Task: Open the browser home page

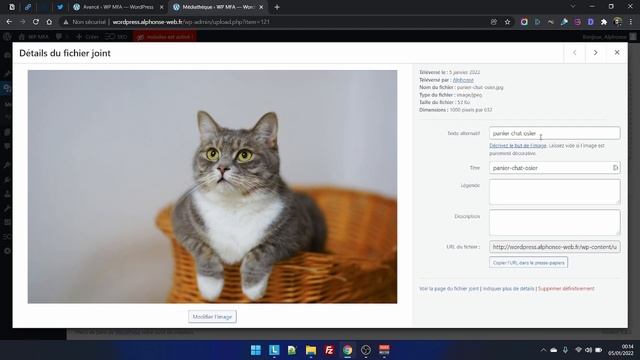Action: click(49, 22)
